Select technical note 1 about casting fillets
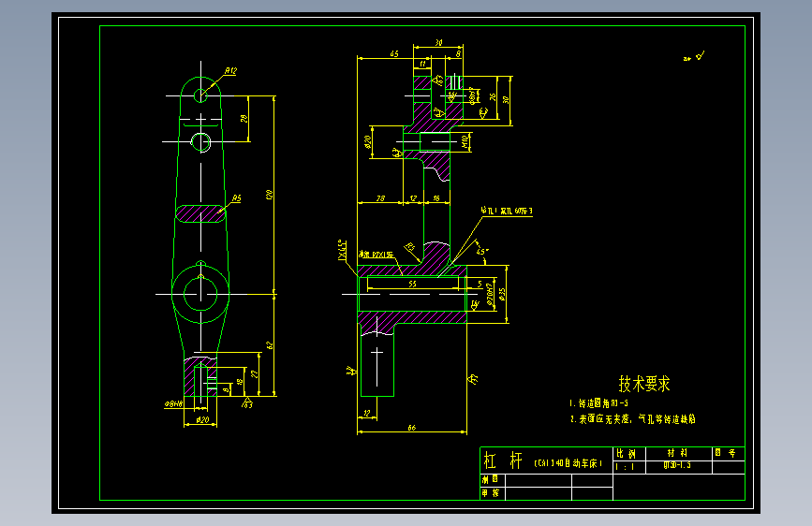The height and width of the screenshot is (526, 812). (599, 402)
